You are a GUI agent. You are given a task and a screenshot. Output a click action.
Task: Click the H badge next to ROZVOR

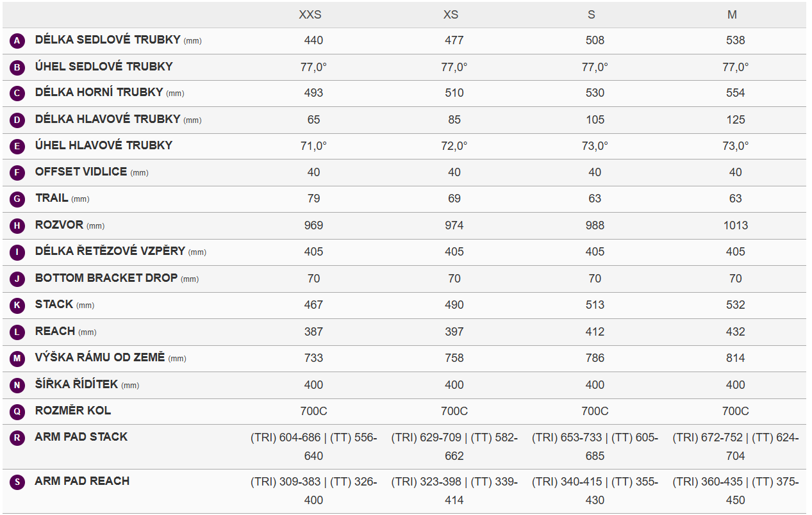click(x=18, y=226)
